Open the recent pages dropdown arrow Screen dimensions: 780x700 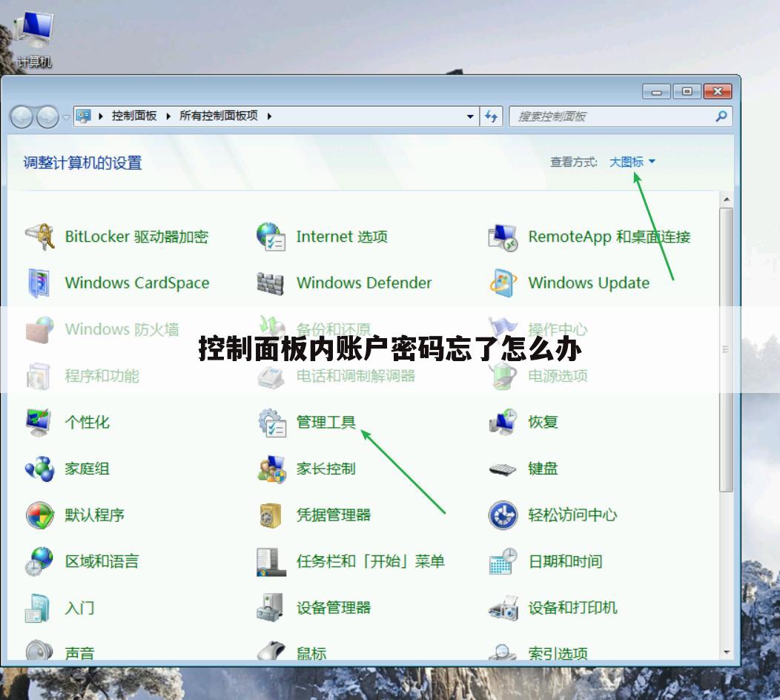(66, 117)
